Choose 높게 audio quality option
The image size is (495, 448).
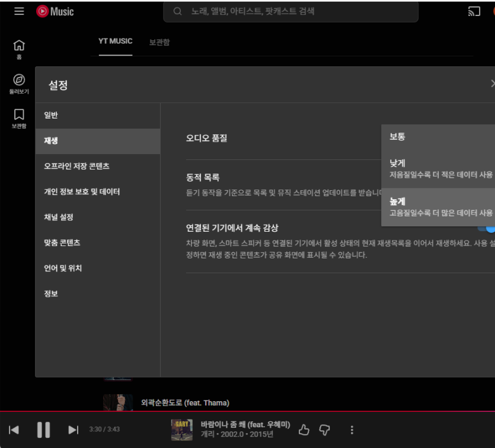click(438, 207)
